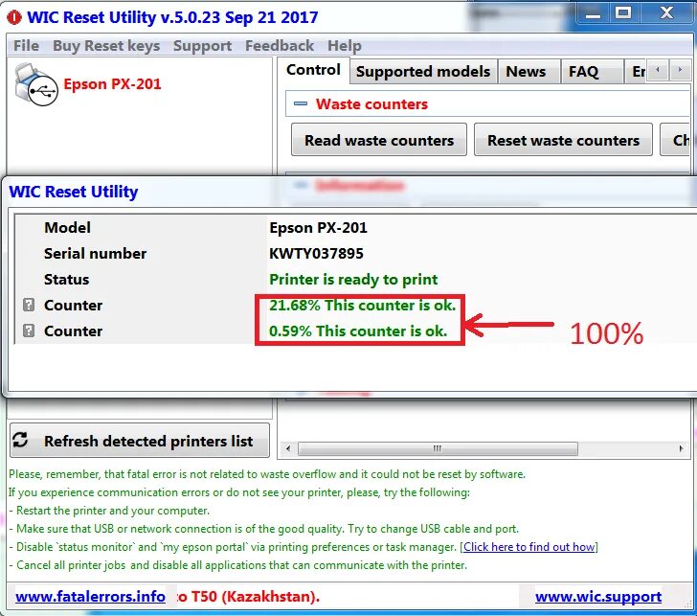Viewport: 697px width, 616px height.
Task: Click the horizontal scrollbar left arrow
Action: pyautogui.click(x=288, y=448)
